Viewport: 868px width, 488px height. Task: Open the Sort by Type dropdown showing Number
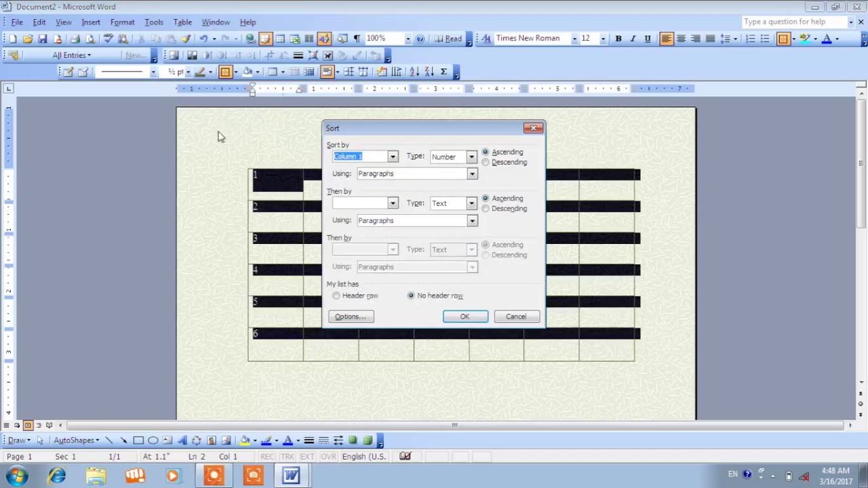[471, 157]
